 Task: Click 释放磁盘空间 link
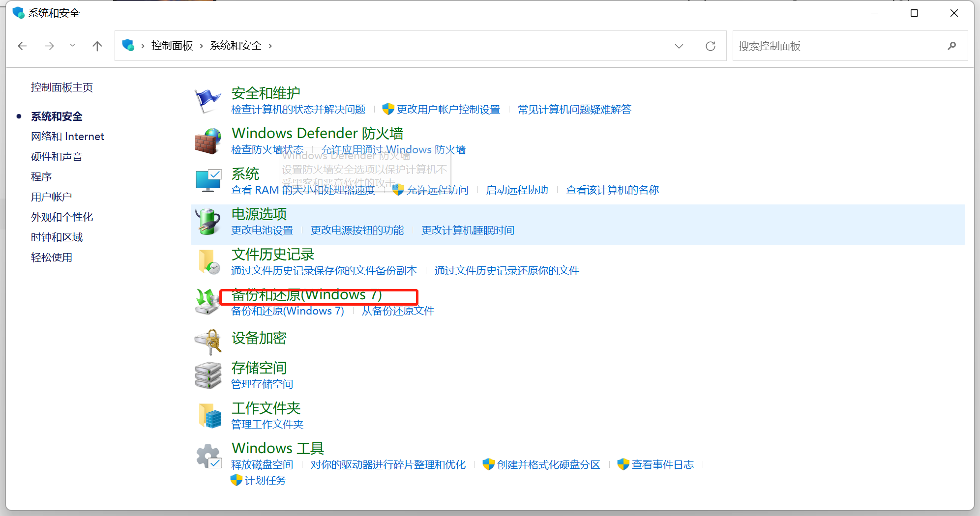[262, 465]
